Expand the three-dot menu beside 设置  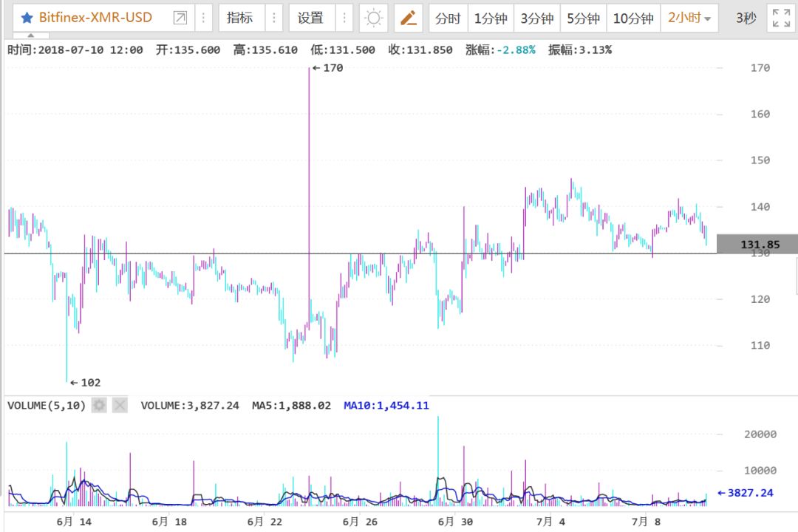[x=344, y=18]
